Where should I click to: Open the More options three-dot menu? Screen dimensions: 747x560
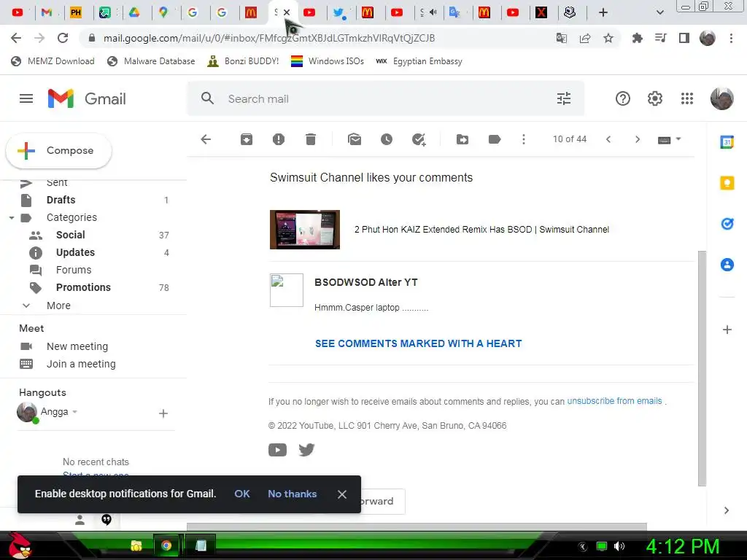pos(524,139)
